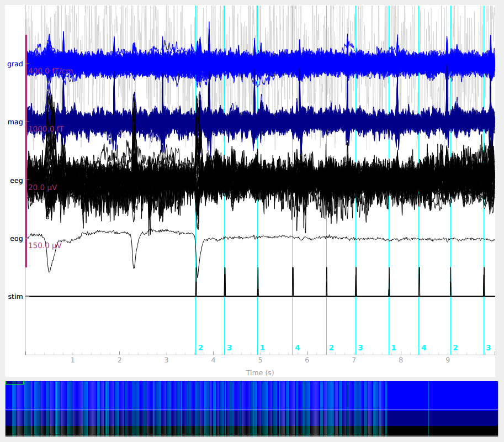Select event label 2 near 3.7 seconds

pos(201,348)
